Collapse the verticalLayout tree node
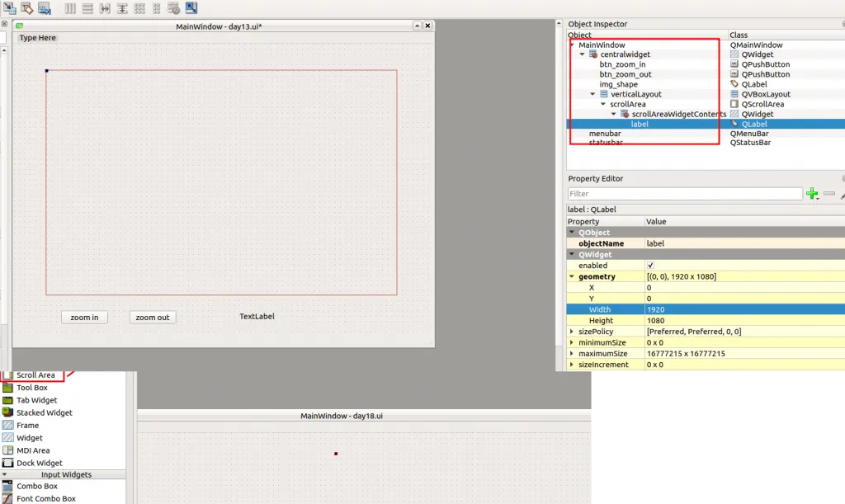 tap(592, 94)
